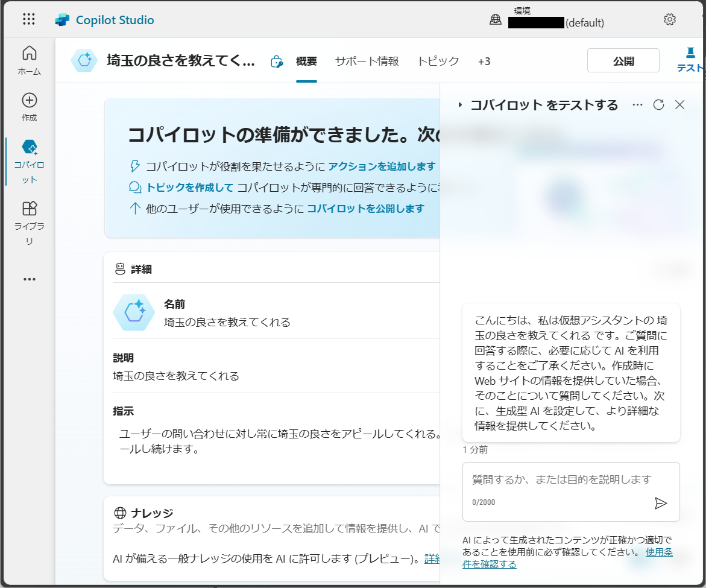Open ライブラリ in sidebar
The width and height of the screenshot is (706, 588).
point(30,223)
